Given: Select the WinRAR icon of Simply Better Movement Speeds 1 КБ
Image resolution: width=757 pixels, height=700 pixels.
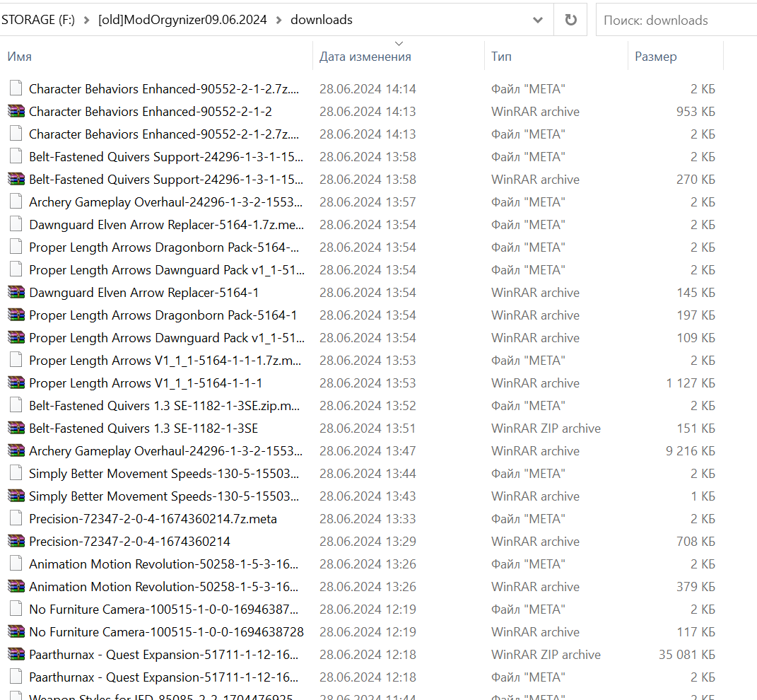Looking at the screenshot, I should point(16,496).
